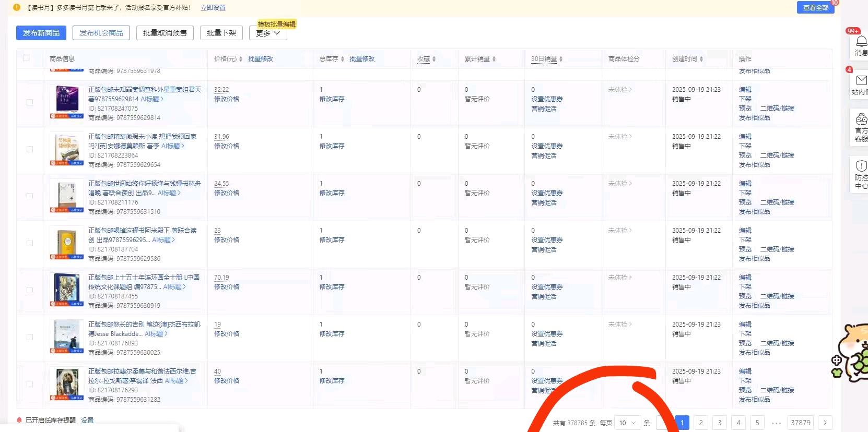Expand 未体检 for the 31.96 priced product
The width and height of the screenshot is (868, 432).
tap(620, 137)
